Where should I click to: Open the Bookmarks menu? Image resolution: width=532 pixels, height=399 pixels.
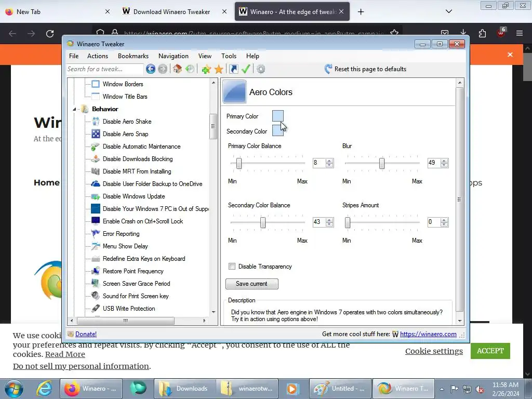(x=134, y=56)
